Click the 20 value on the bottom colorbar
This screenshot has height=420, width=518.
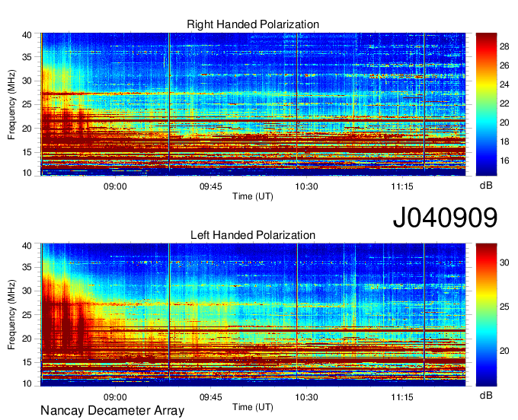(504, 351)
